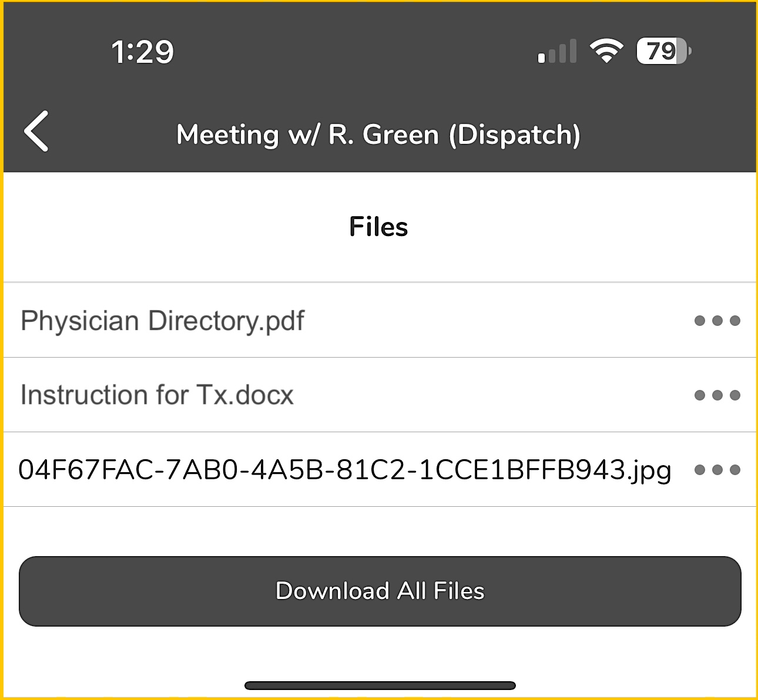Screen dimensions: 758x700
Task: Tap the 1:29 clock in status bar
Action: pyautogui.click(x=143, y=52)
